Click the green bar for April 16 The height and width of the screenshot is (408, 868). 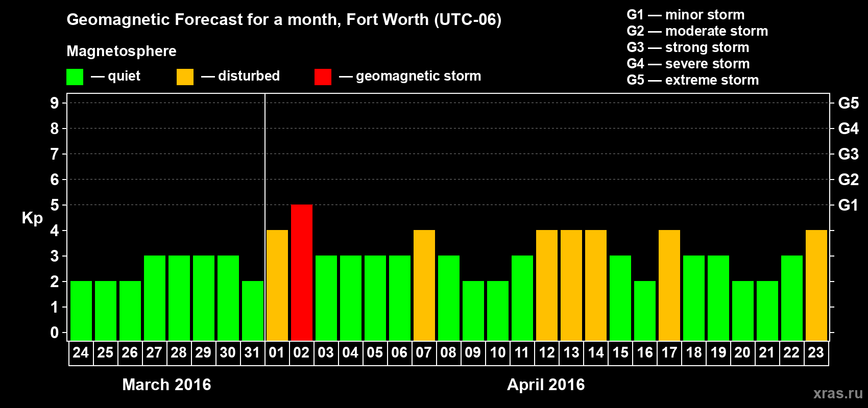tap(645, 311)
